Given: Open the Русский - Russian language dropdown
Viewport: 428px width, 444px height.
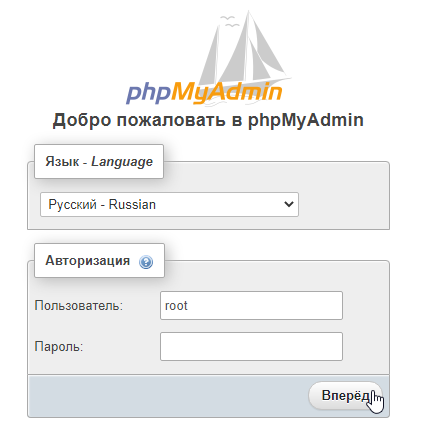Looking at the screenshot, I should (x=169, y=204).
